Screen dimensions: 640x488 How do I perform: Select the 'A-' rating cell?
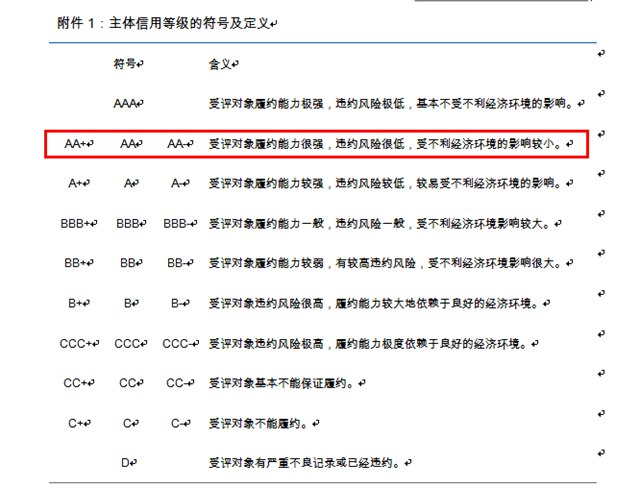(x=177, y=183)
